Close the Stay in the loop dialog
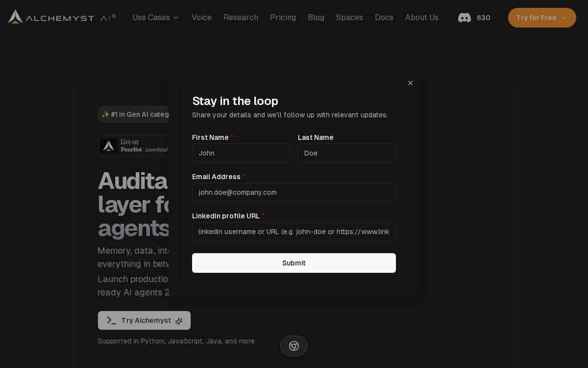The width and height of the screenshot is (588, 368). point(411,83)
